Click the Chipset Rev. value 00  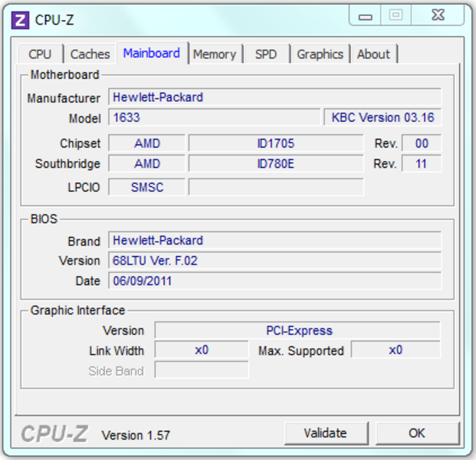[422, 143]
